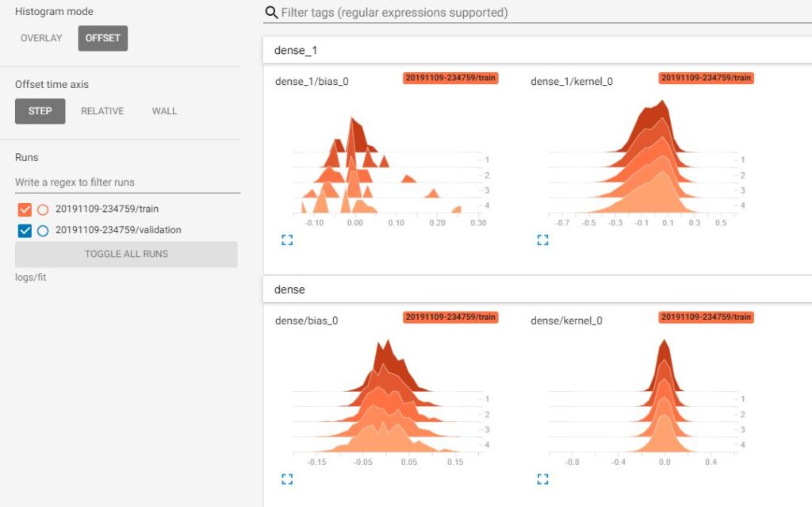
Task: Expand the dense_1/kernel_0 histogram to fullscreen
Action: coord(542,240)
